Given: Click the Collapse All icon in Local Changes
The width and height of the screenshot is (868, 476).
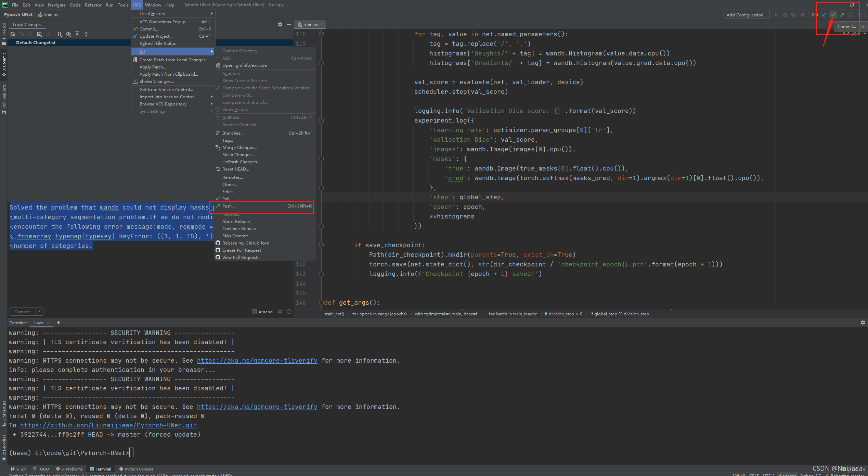Looking at the screenshot, I should [x=86, y=34].
